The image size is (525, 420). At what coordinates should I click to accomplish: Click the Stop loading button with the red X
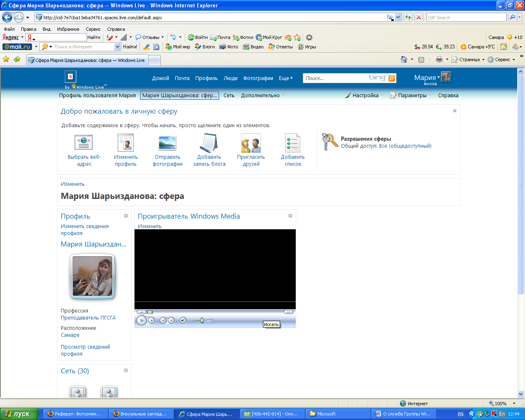coord(419,17)
